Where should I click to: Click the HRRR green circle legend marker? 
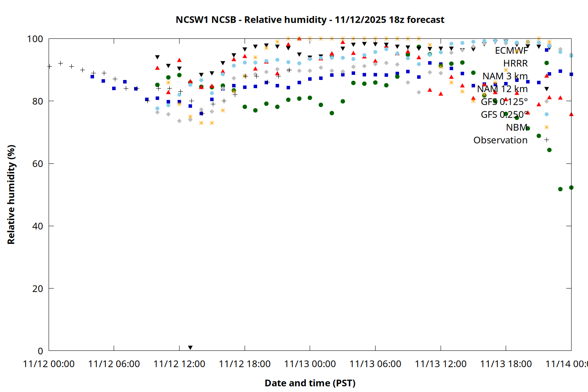pos(546,63)
